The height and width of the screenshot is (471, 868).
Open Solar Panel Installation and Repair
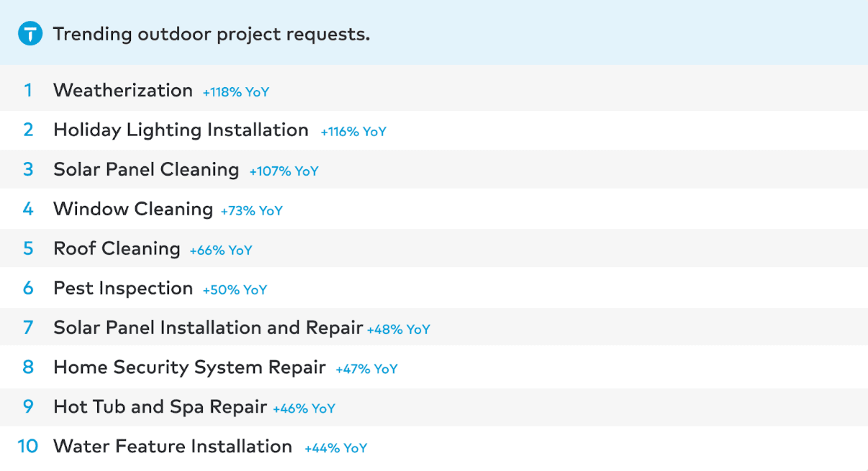click(x=434, y=328)
